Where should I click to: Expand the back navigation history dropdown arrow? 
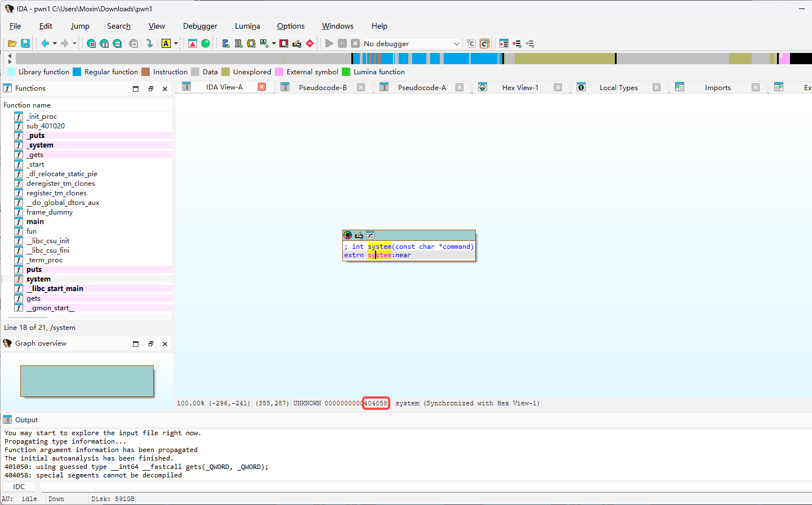click(55, 43)
